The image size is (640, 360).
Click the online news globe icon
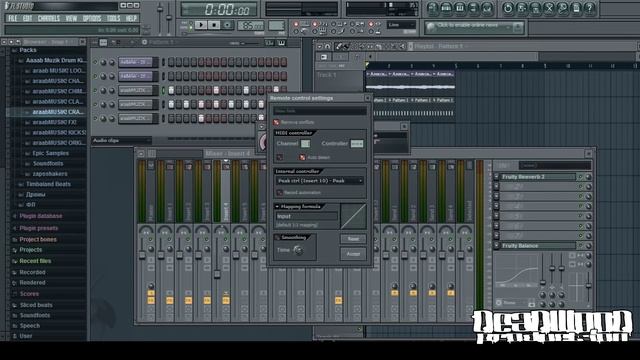click(431, 27)
